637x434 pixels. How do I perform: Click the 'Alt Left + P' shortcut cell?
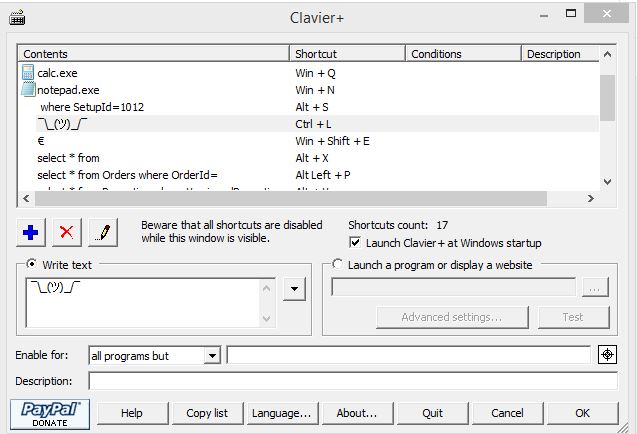point(323,175)
